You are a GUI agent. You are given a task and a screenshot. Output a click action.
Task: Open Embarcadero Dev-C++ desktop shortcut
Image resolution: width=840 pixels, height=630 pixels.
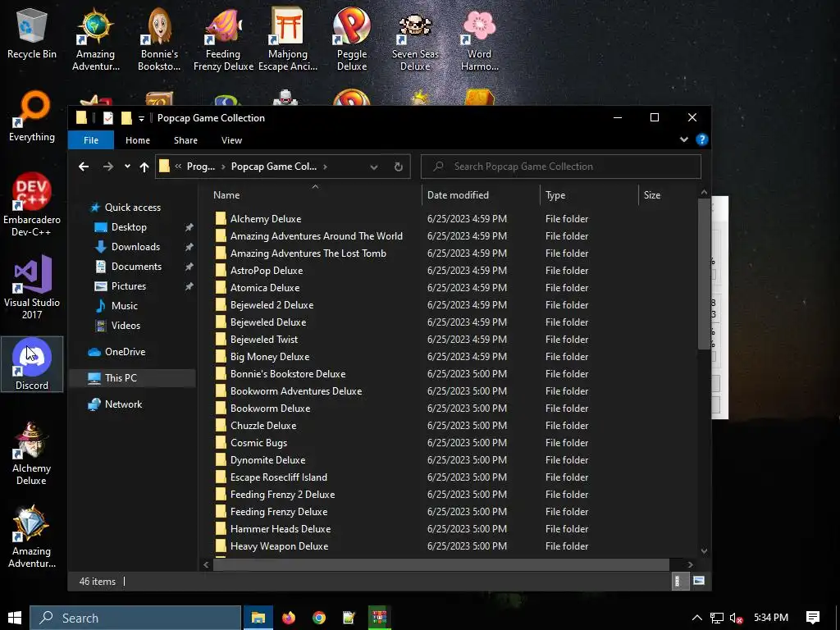(x=32, y=205)
